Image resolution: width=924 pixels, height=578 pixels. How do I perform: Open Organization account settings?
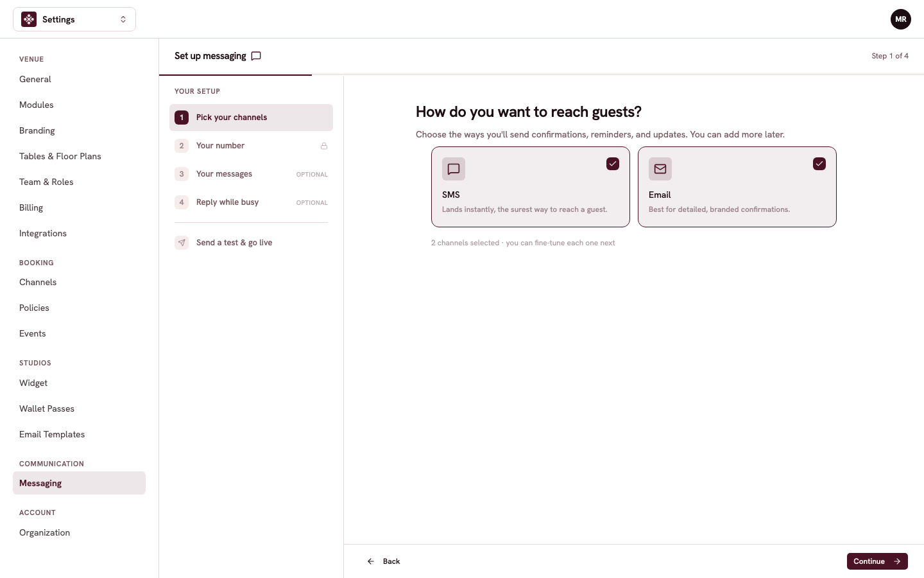pos(79,532)
